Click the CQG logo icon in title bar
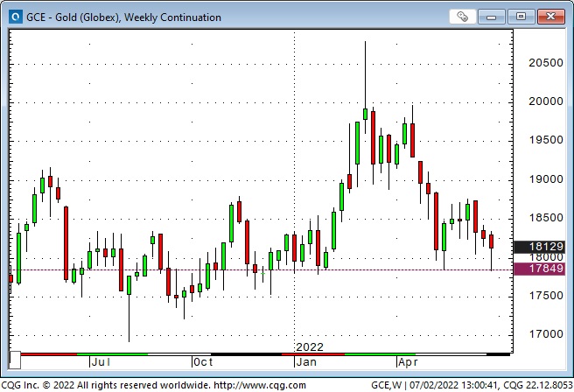The height and width of the screenshot is (392, 574). click(x=16, y=17)
